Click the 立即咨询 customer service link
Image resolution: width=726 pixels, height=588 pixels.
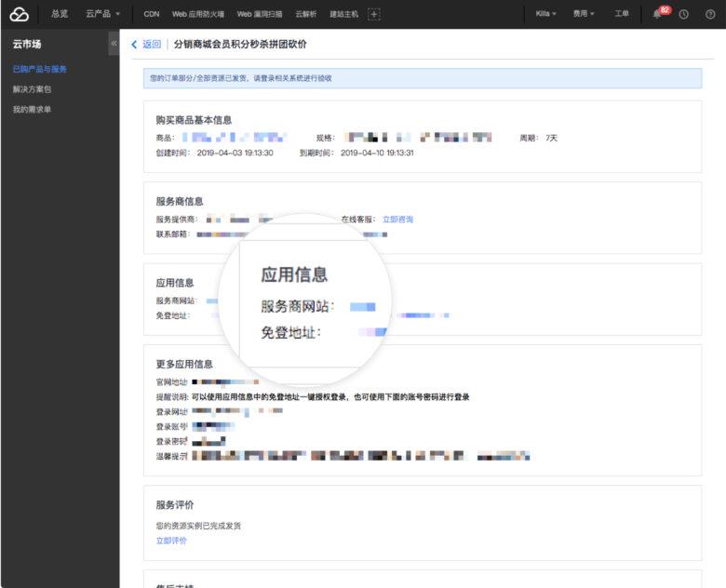[397, 220]
